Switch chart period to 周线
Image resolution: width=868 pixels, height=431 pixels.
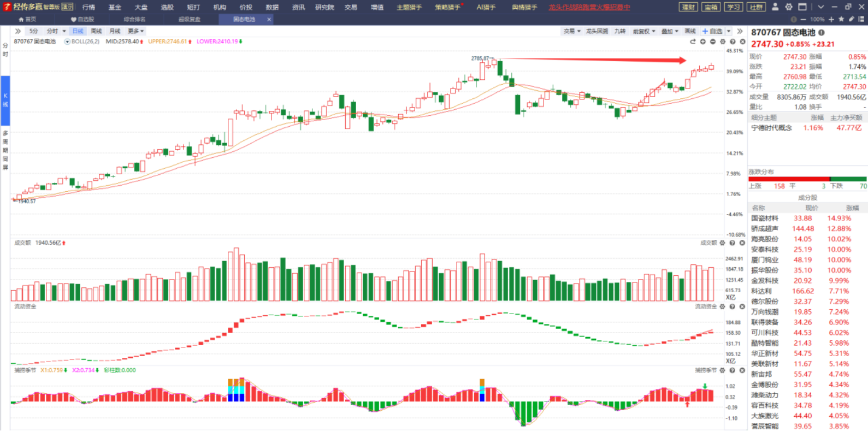coord(96,31)
